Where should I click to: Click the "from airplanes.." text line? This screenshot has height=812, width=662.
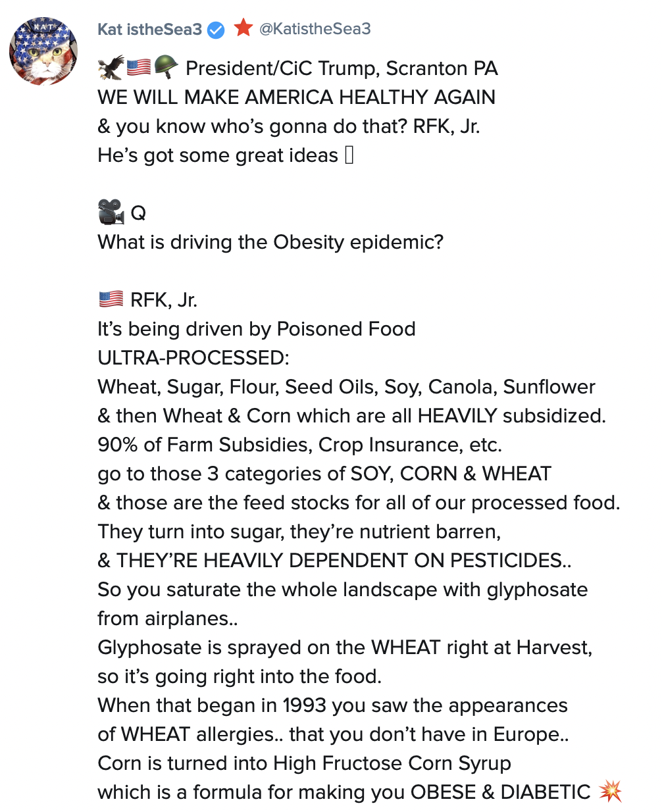click(x=168, y=619)
